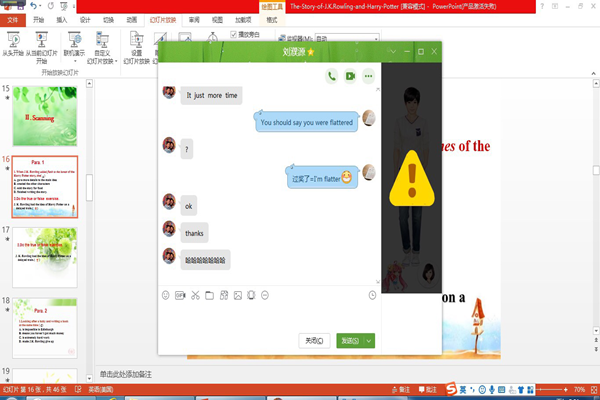Click the 'ok' chat message
This screenshot has height=400, width=600.
[x=189, y=206]
